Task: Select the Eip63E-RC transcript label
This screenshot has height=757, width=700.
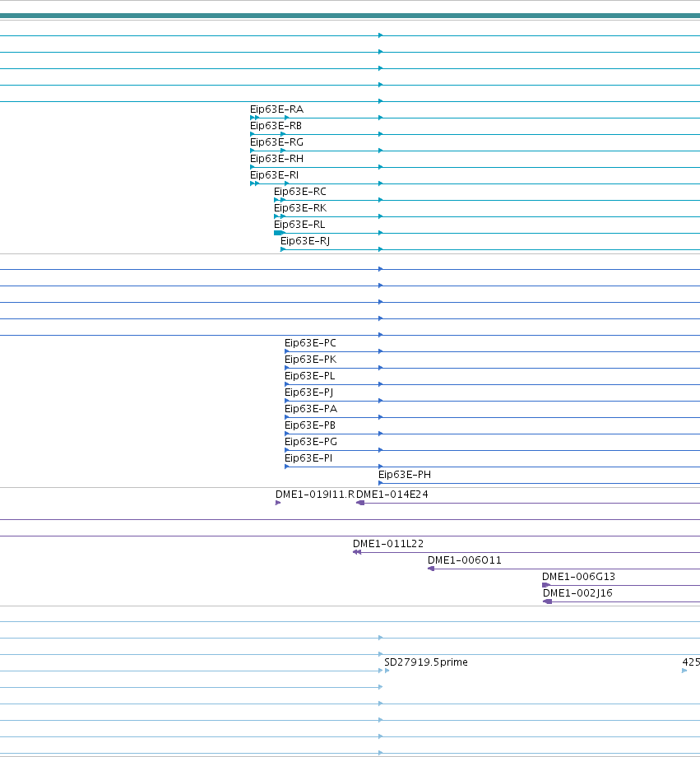Action: click(x=299, y=192)
